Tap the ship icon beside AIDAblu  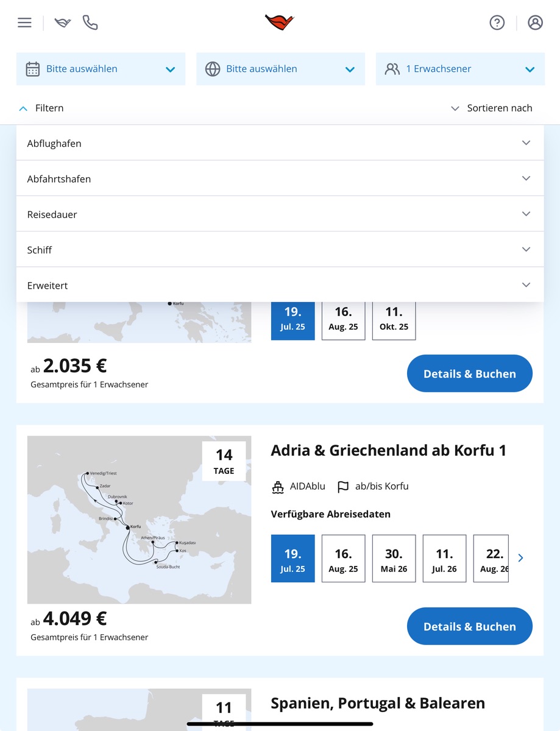[278, 487]
